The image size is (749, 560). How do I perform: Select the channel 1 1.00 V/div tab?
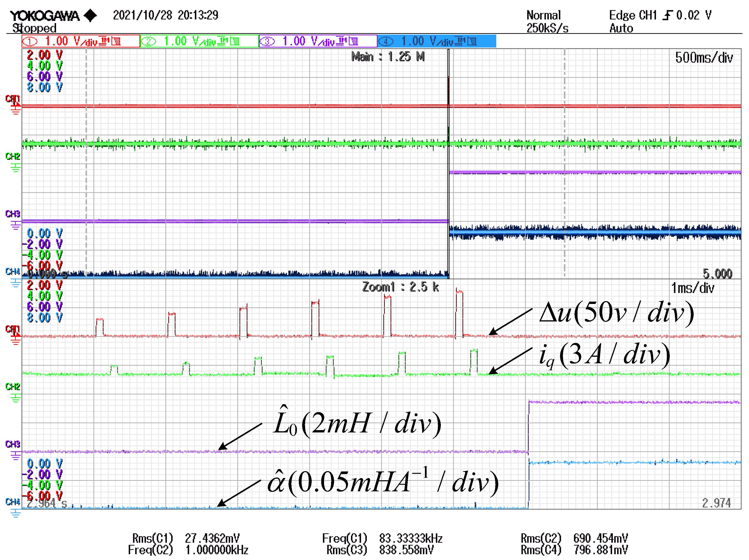point(81,41)
